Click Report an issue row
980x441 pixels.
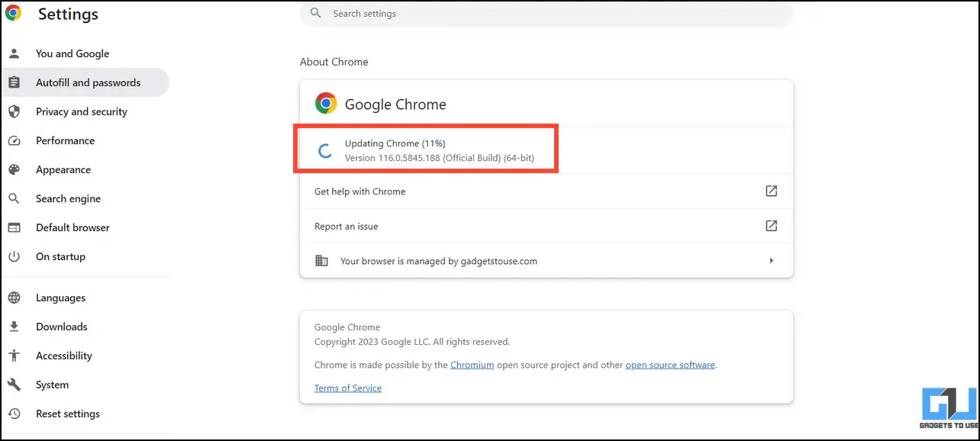coord(546,226)
